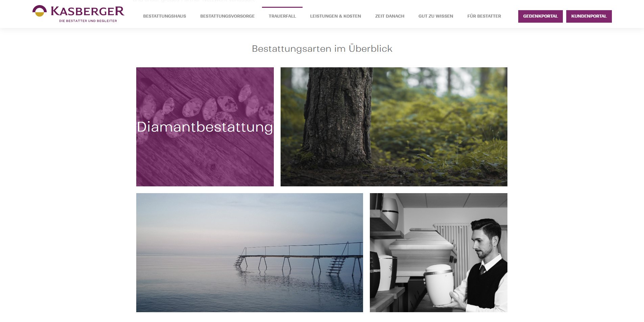Click the 'Die Bestatter und Begleiter' tagline

point(88,21)
